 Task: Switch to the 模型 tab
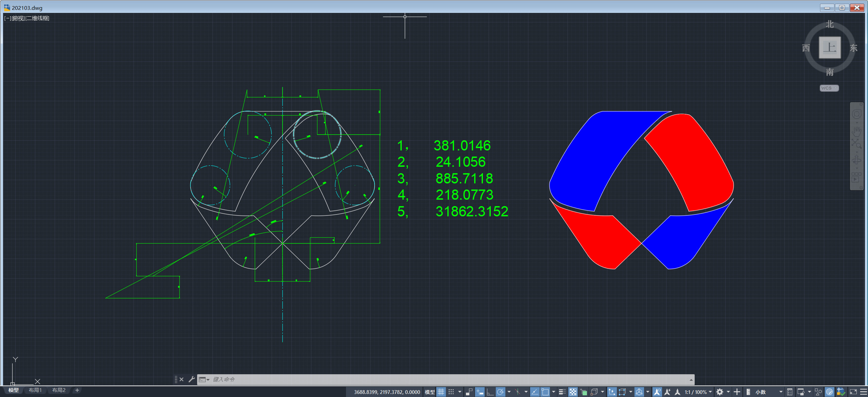(14, 390)
